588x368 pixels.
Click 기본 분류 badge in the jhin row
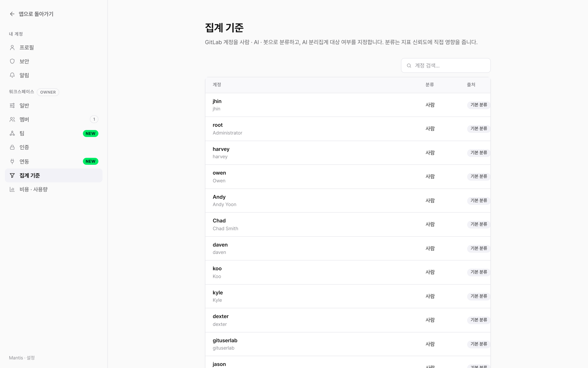(479, 105)
